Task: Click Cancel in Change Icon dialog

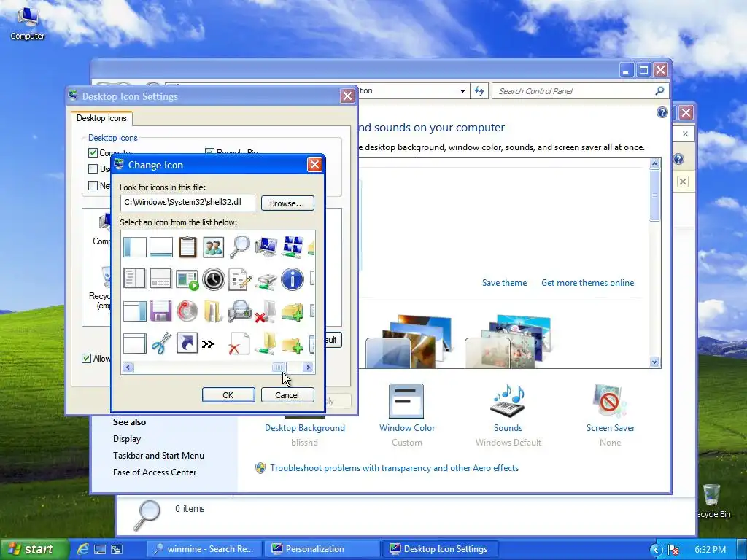Action: tap(287, 395)
